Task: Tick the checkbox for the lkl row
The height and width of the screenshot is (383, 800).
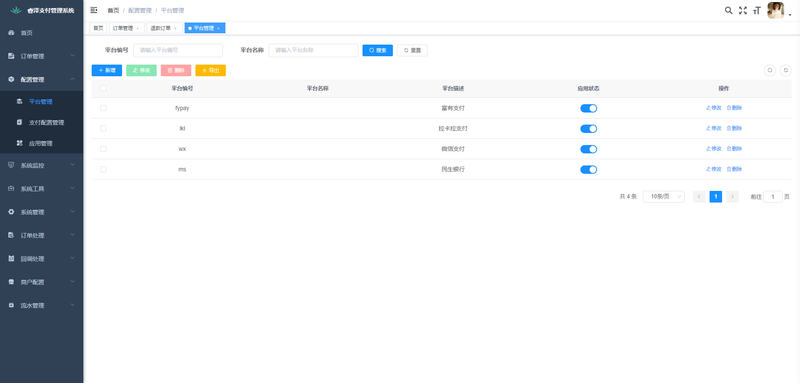Action: (103, 129)
